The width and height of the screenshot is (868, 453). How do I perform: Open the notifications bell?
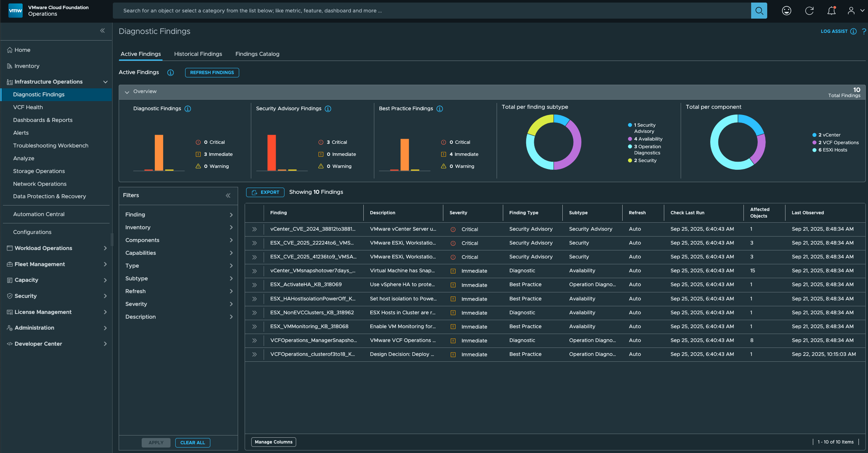[x=831, y=11]
